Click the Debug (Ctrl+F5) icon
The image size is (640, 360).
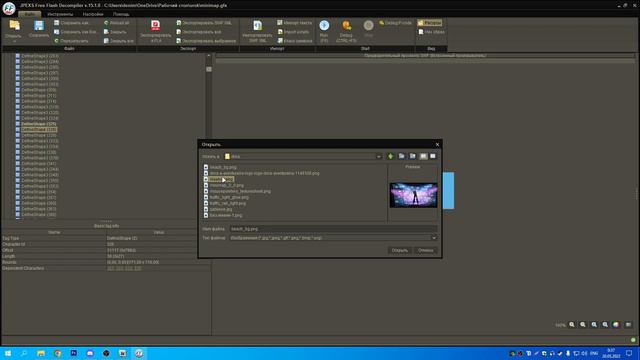[347, 25]
